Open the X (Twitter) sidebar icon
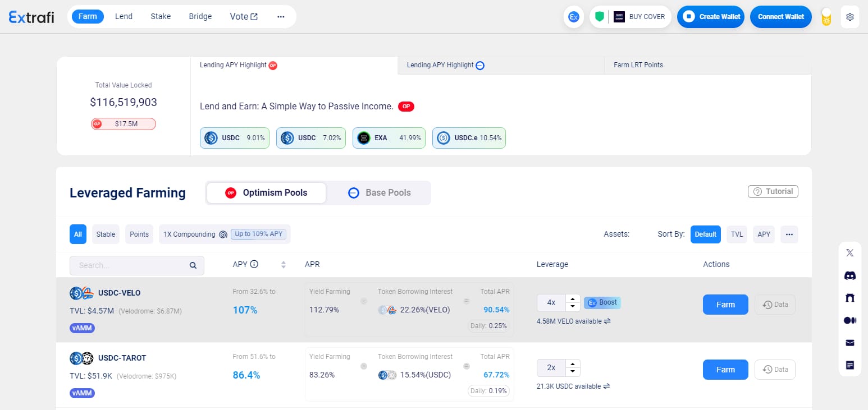The image size is (868, 410). 849,253
